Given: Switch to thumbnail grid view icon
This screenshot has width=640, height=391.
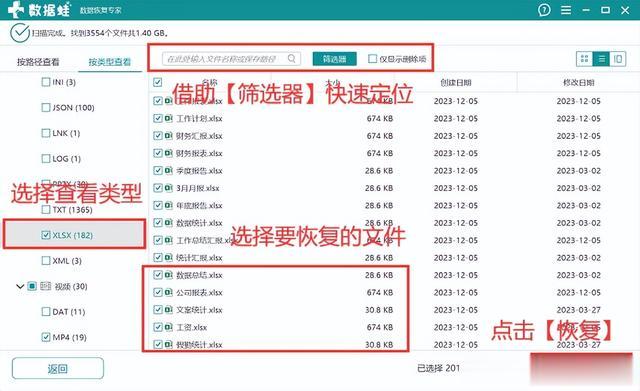Looking at the screenshot, I should 584,59.
